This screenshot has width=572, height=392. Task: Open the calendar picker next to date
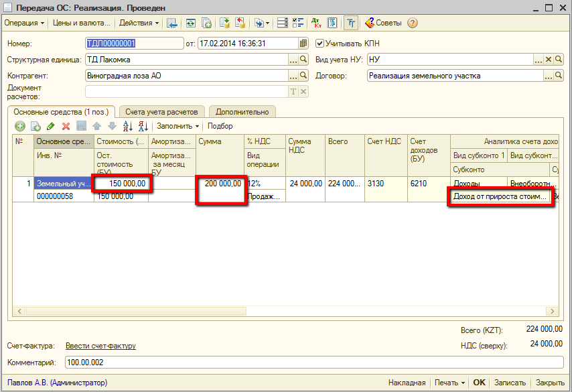[x=303, y=44]
